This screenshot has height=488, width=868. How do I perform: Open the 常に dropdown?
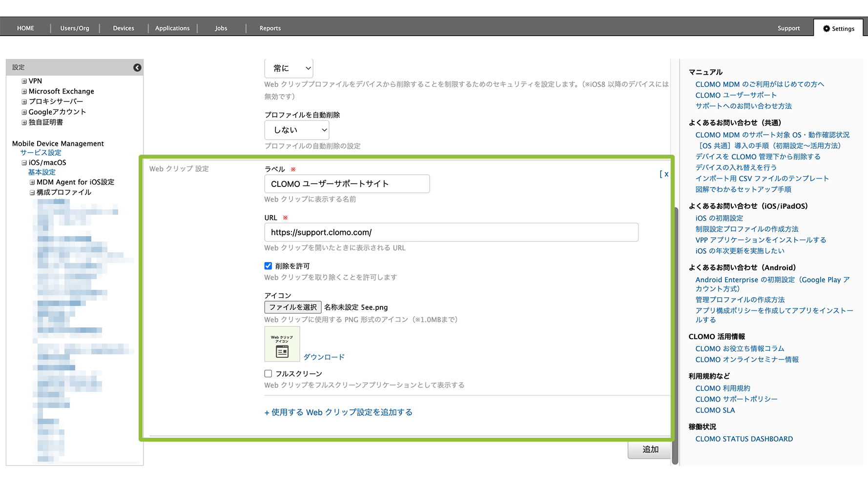tap(289, 68)
